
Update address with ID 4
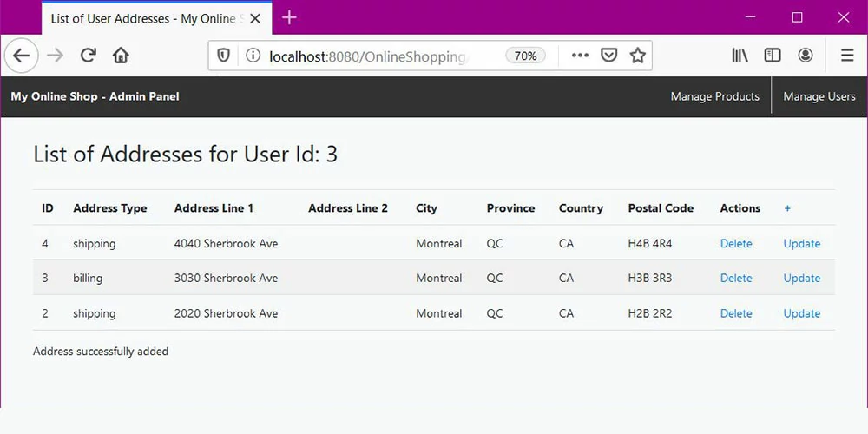click(x=801, y=244)
